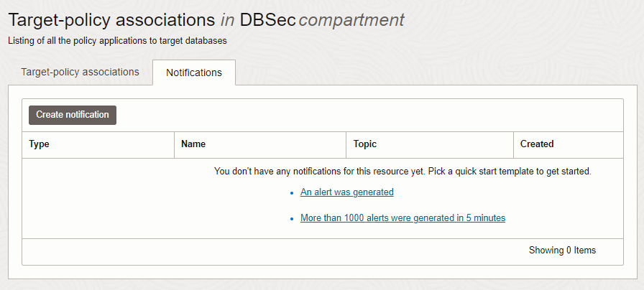Click the Created column header

click(x=537, y=144)
